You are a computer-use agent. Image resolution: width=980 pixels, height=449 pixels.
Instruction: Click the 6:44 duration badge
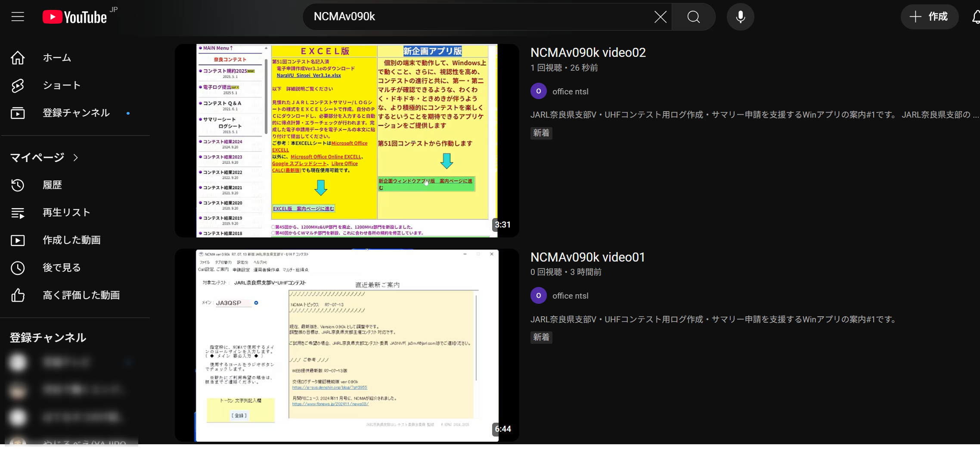click(502, 429)
